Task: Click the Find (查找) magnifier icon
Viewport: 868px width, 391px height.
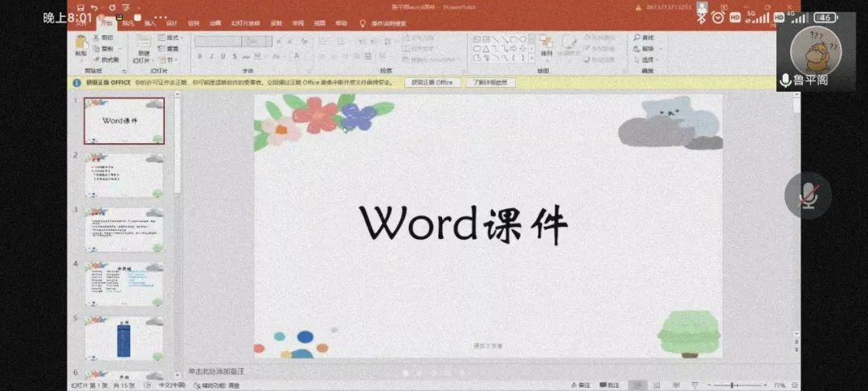Action: (x=637, y=37)
